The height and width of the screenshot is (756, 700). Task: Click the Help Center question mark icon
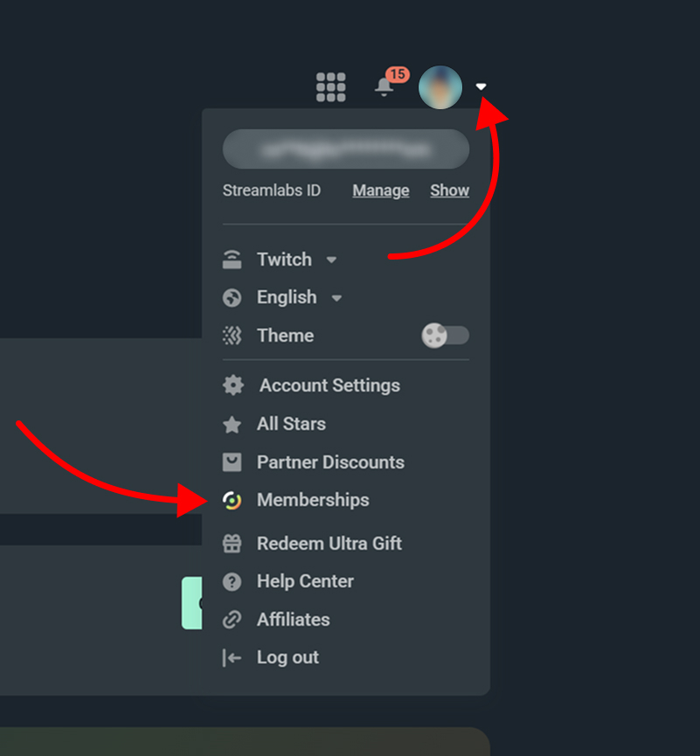point(232,581)
